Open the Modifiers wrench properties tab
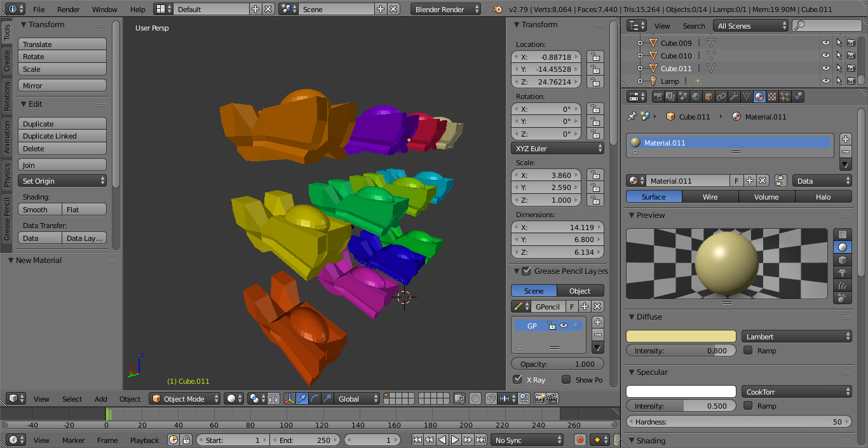This screenshot has width=868, height=448. click(734, 97)
